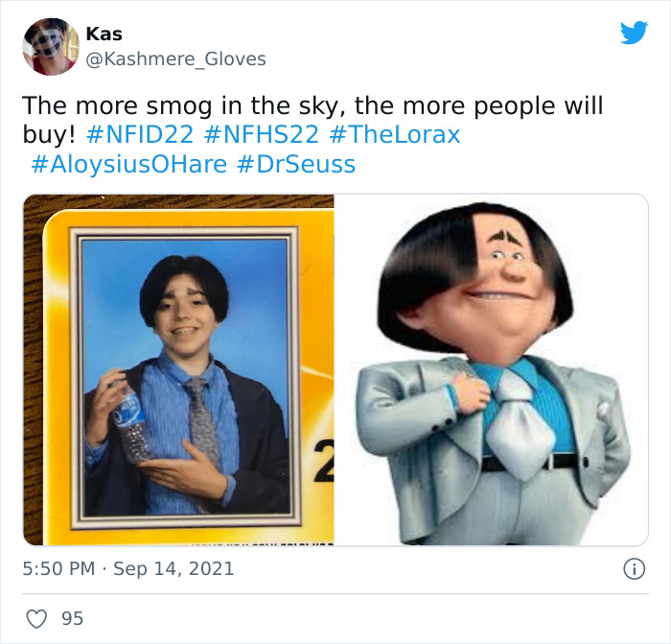Click the heart like icon
This screenshot has height=644, width=671.
36,619
